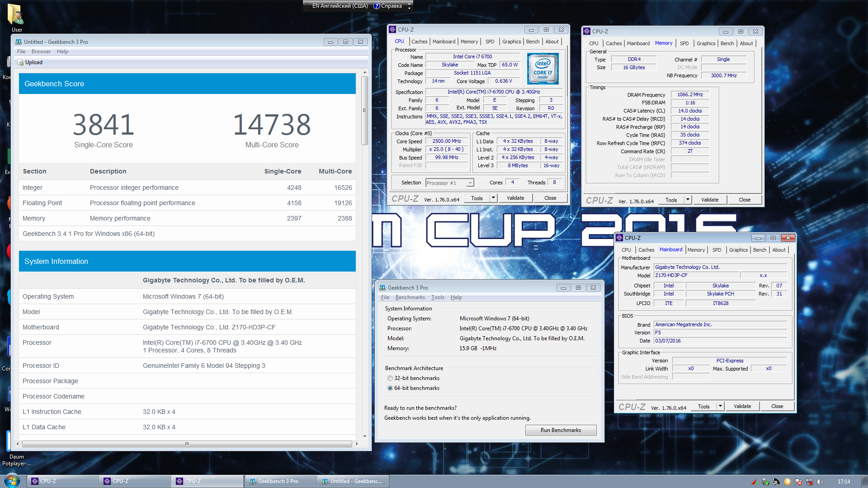Open the second CPU-Z taskbar item
The height and width of the screenshot is (488, 868).
[135, 481]
